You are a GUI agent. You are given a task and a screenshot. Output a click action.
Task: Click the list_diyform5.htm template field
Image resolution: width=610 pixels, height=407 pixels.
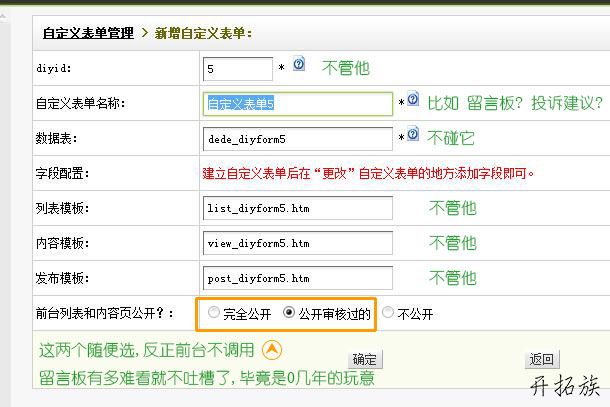pos(298,208)
